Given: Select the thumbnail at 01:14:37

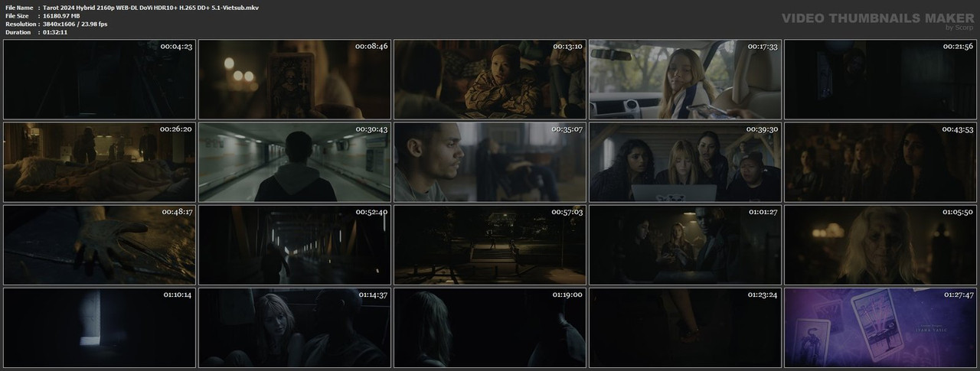Looking at the screenshot, I should coord(295,327).
